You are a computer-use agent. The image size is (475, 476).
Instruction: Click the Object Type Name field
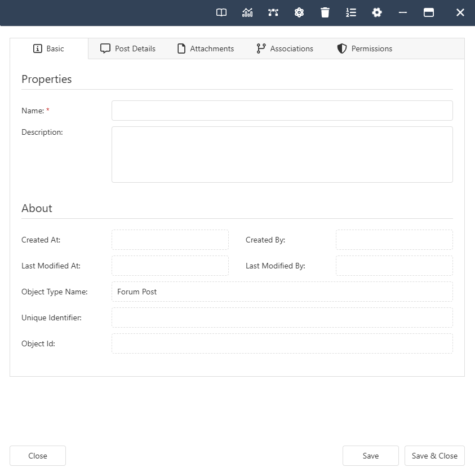point(282,292)
